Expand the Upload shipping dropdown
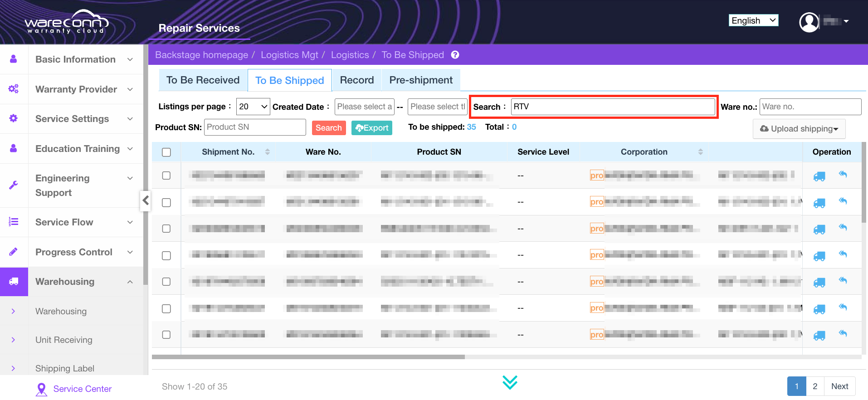This screenshot has width=868, height=400. point(799,129)
